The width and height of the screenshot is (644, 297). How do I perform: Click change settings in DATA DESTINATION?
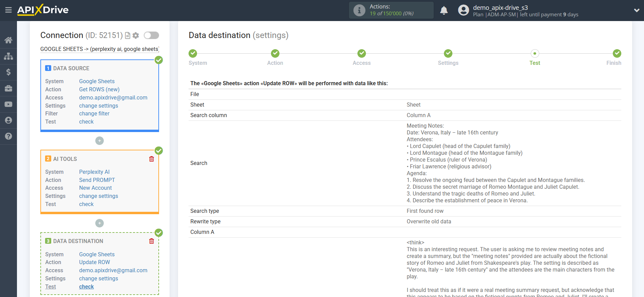pyautogui.click(x=99, y=278)
